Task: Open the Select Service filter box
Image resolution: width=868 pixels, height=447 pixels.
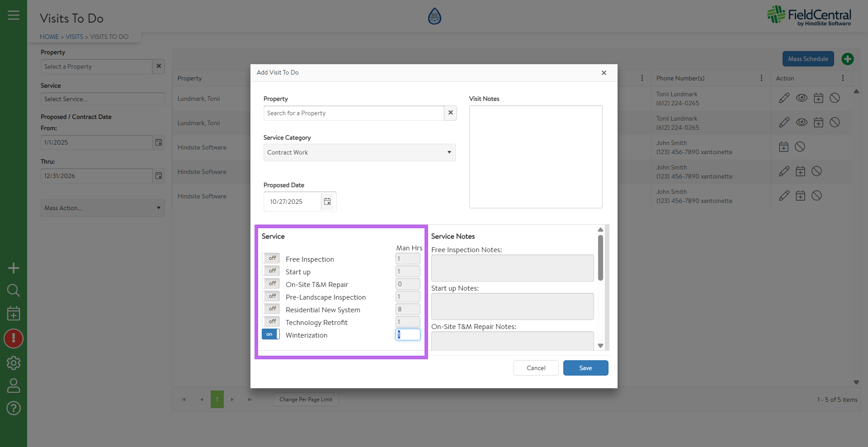Action: tap(103, 99)
